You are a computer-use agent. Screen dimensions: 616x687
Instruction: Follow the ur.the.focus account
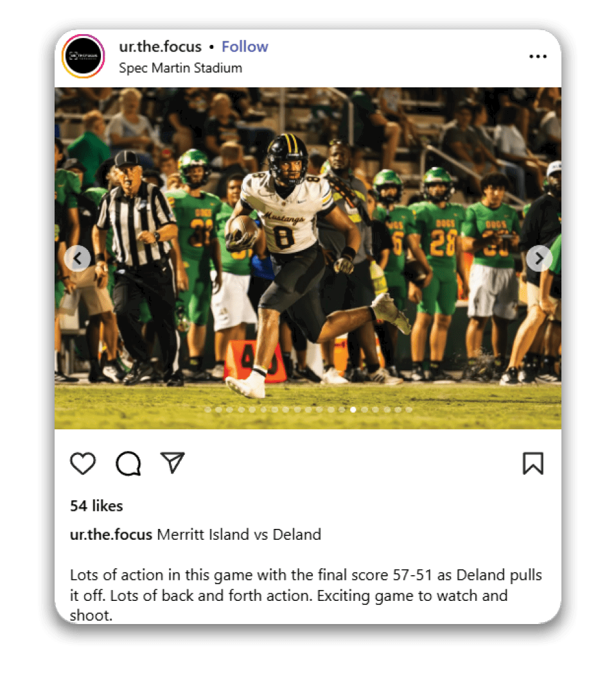tap(245, 46)
